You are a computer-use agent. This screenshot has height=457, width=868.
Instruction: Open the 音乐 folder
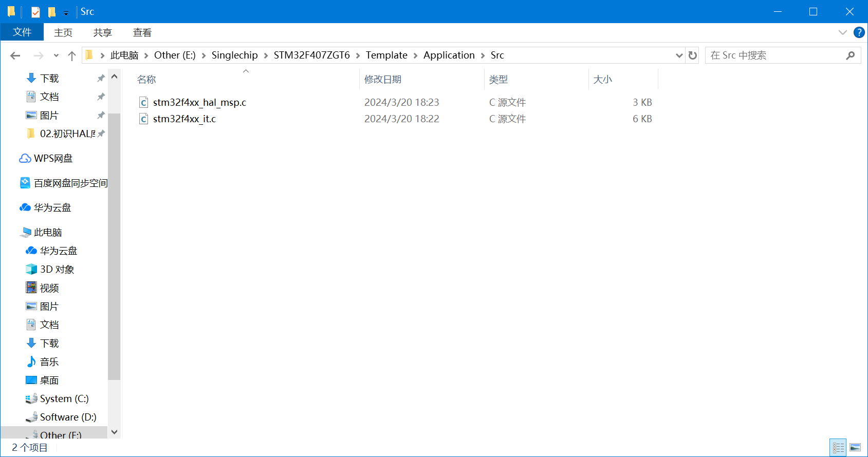[49, 361]
